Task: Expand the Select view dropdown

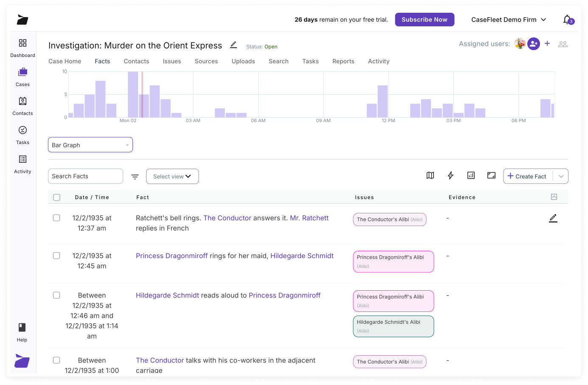Action: pyautogui.click(x=172, y=176)
